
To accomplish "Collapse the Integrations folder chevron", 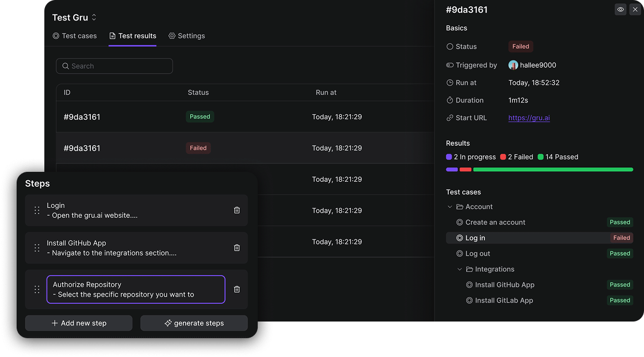I will [459, 269].
